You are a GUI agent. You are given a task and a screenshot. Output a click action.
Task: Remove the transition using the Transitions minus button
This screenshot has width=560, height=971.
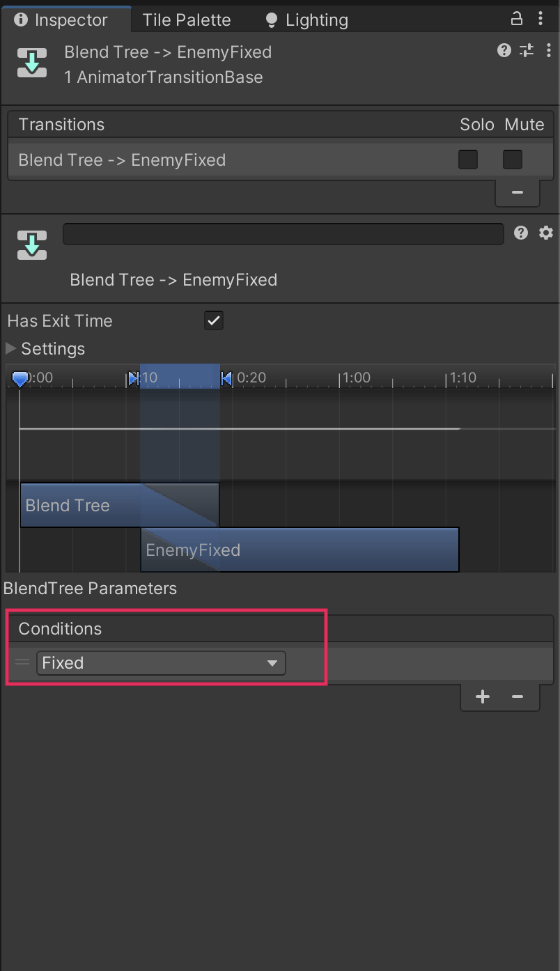pos(517,192)
